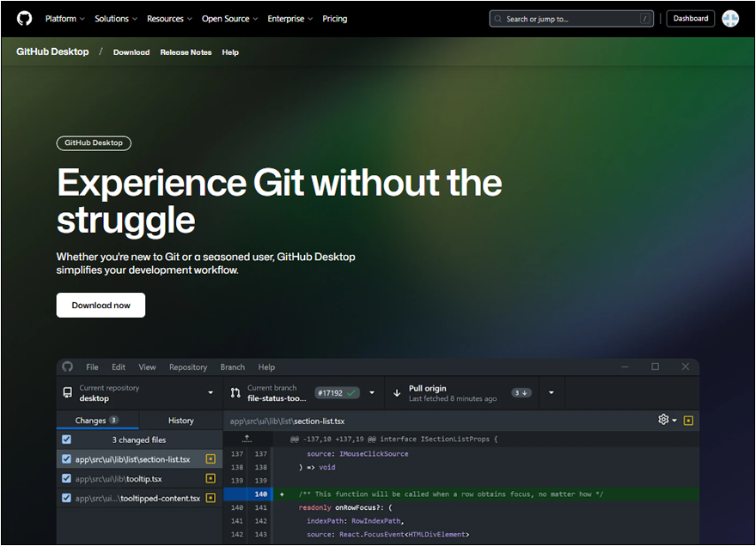Expand the Current repository dropdown arrow
This screenshot has height=546, width=756.
coord(210,393)
